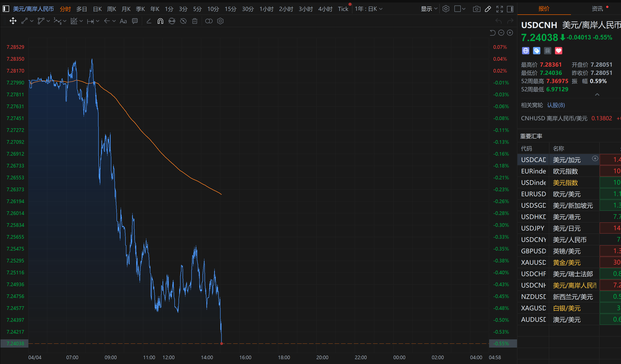Open the 认股(8) warrants link
621x364 pixels.
(x=556, y=105)
